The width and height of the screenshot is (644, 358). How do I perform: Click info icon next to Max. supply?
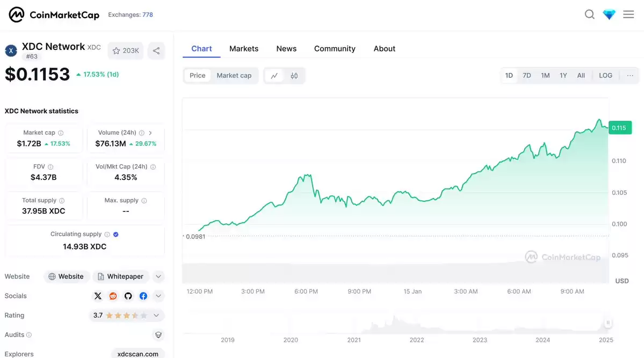pos(144,201)
